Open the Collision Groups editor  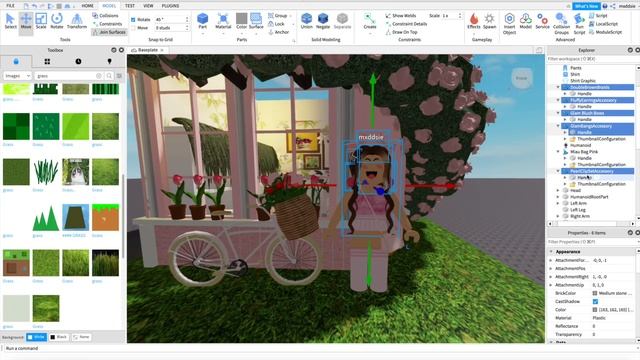[x=561, y=24]
